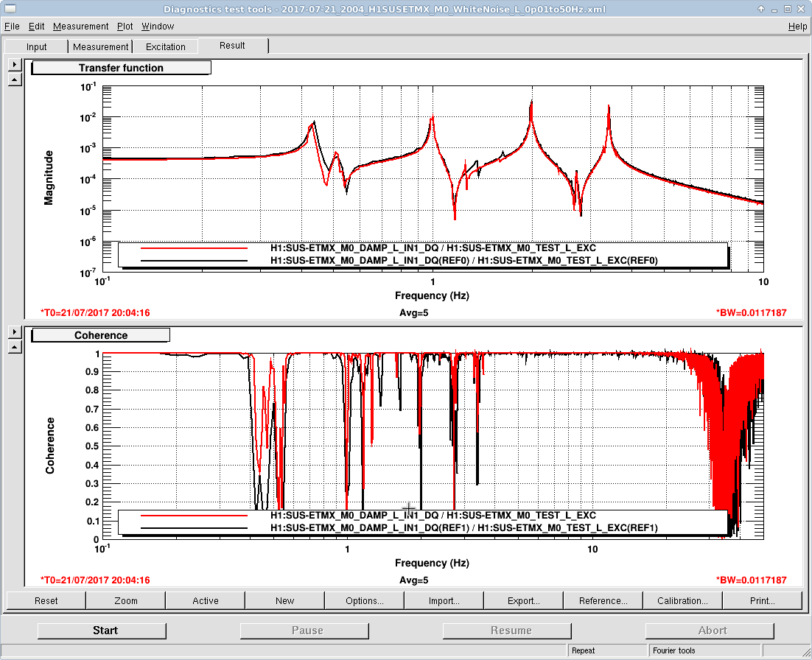Start the measurement

pos(102,631)
